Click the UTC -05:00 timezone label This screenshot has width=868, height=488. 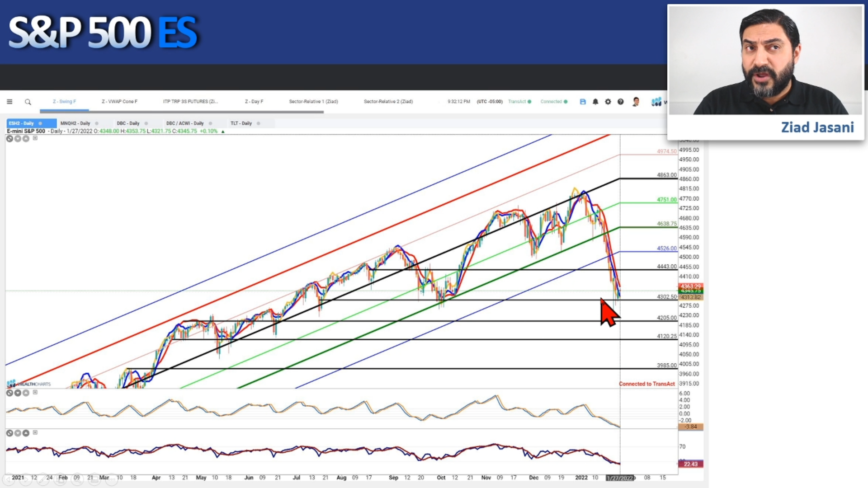490,102
